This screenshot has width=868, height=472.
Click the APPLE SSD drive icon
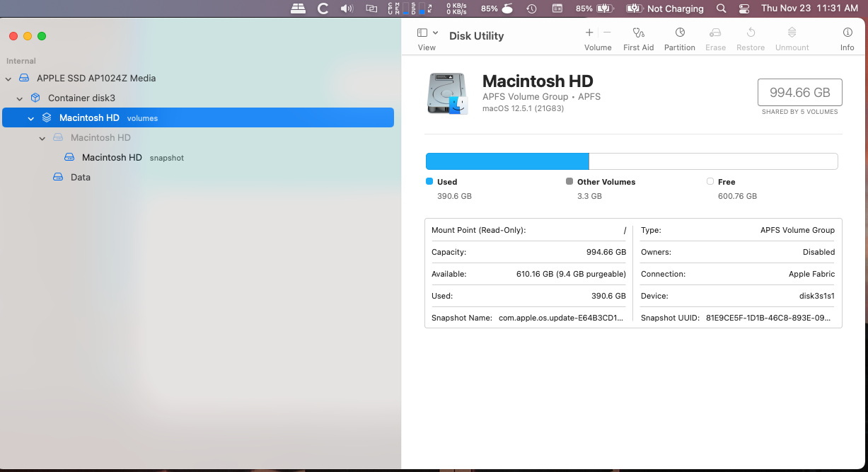(25, 79)
